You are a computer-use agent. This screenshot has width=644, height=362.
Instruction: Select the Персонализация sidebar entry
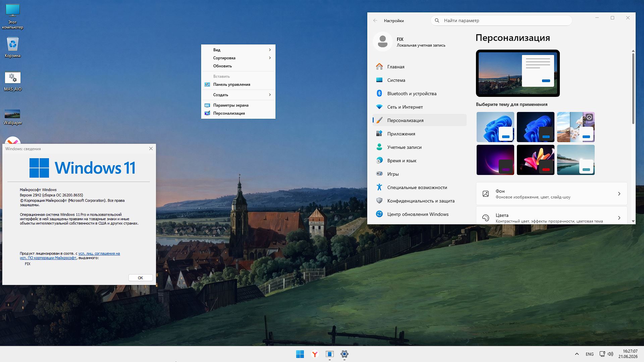point(419,120)
